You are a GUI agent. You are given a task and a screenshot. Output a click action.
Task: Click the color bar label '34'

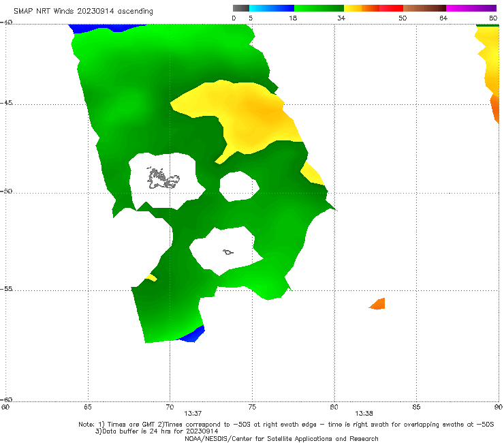tap(341, 18)
